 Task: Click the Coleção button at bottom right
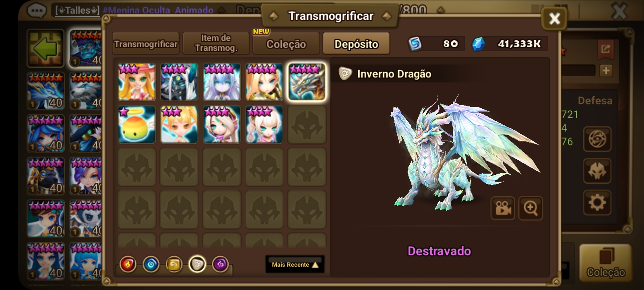pyautogui.click(x=605, y=263)
